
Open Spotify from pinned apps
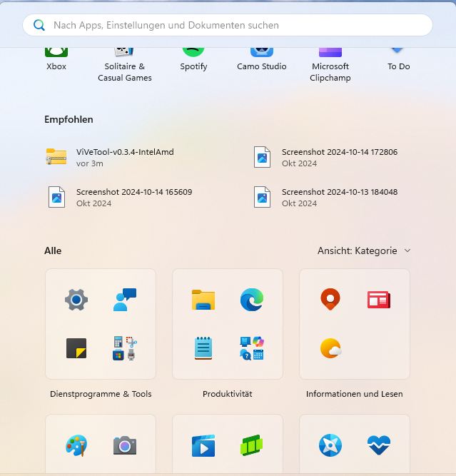[x=193, y=59]
